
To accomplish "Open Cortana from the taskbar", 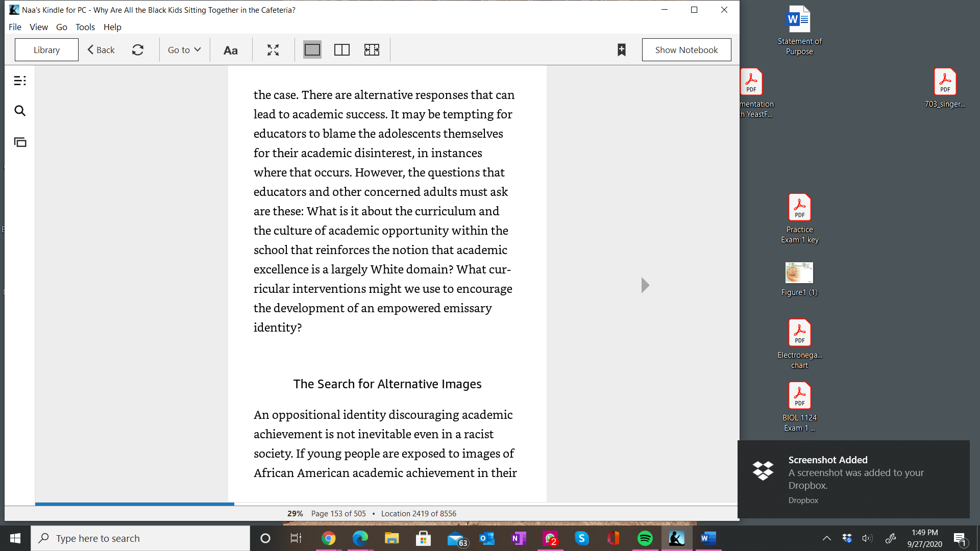I will click(x=265, y=538).
